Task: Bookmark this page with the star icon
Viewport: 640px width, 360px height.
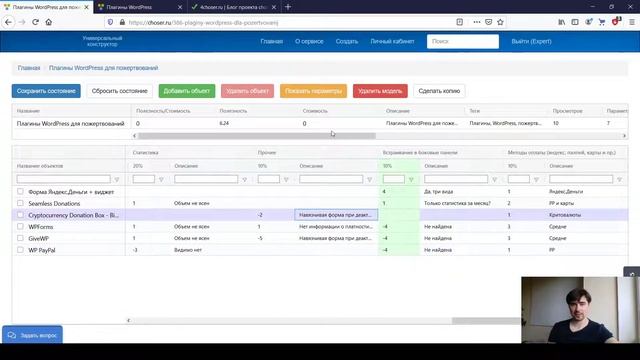Action: click(x=500, y=22)
